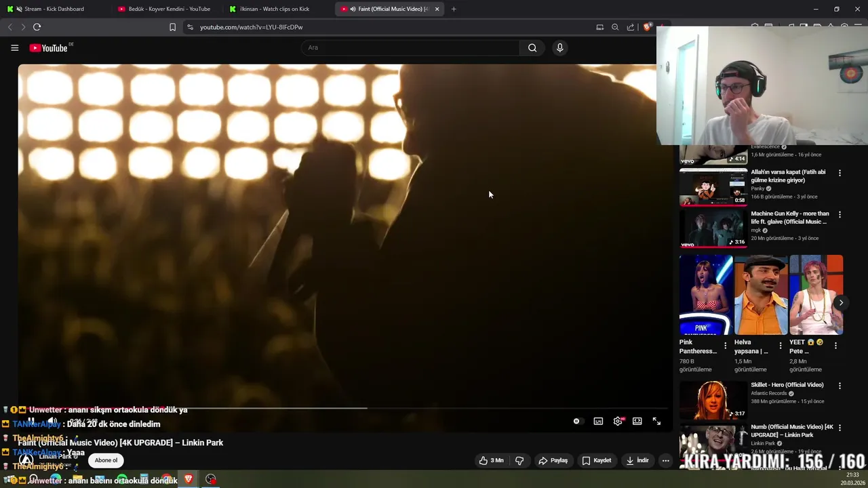Open Brave Shields lion icon
The width and height of the screenshot is (868, 488).
click(x=647, y=27)
